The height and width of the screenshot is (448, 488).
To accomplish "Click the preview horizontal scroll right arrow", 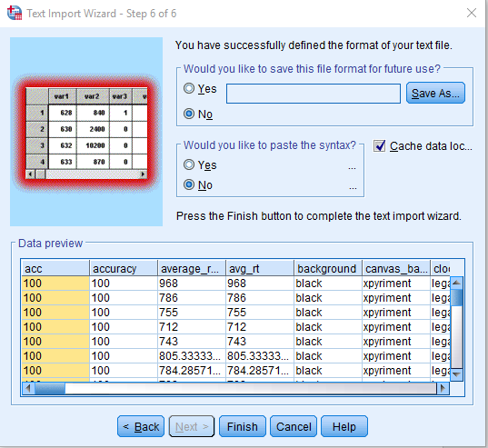I will 443,388.
